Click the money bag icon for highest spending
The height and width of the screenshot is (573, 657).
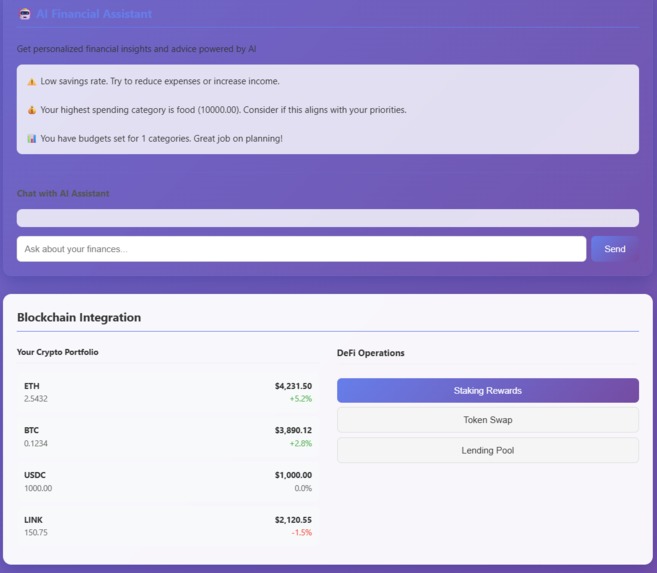(31, 110)
